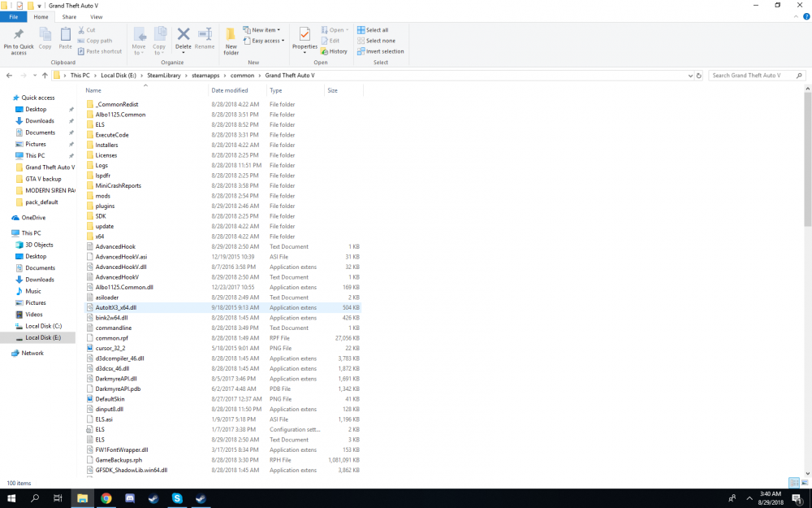This screenshot has height=508, width=812.
Task: Open Properties from the ribbon
Action: (x=304, y=37)
